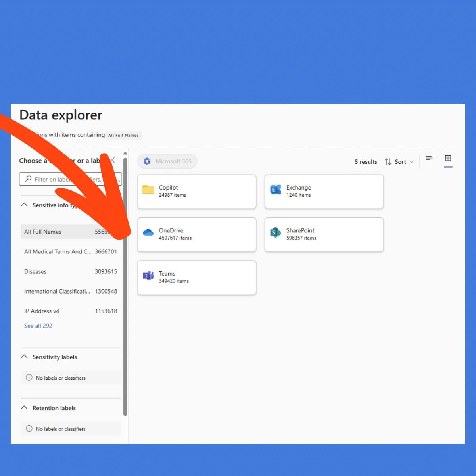Click the classifier panel vertical scrollbar
Screen dimensions: 476x476
[125, 286]
